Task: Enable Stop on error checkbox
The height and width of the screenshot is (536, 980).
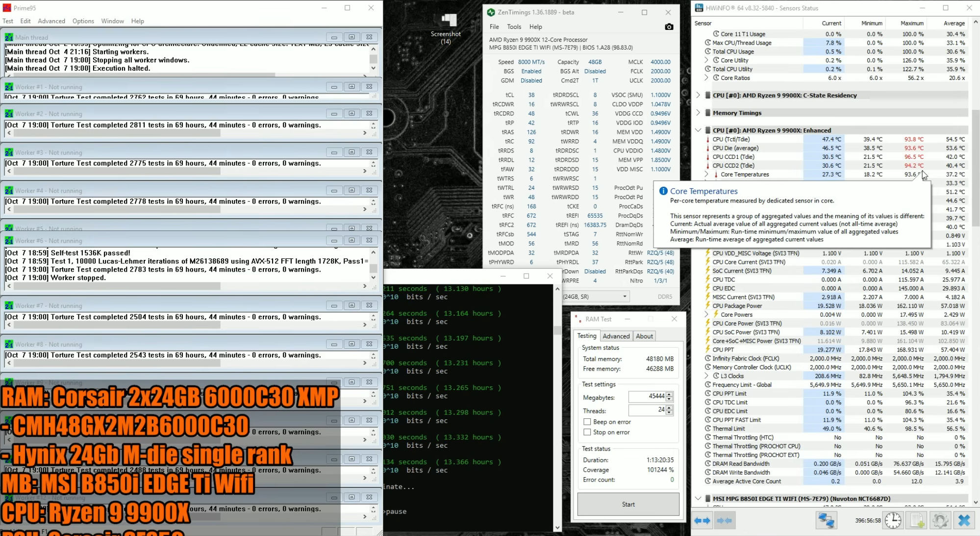Action: [587, 432]
